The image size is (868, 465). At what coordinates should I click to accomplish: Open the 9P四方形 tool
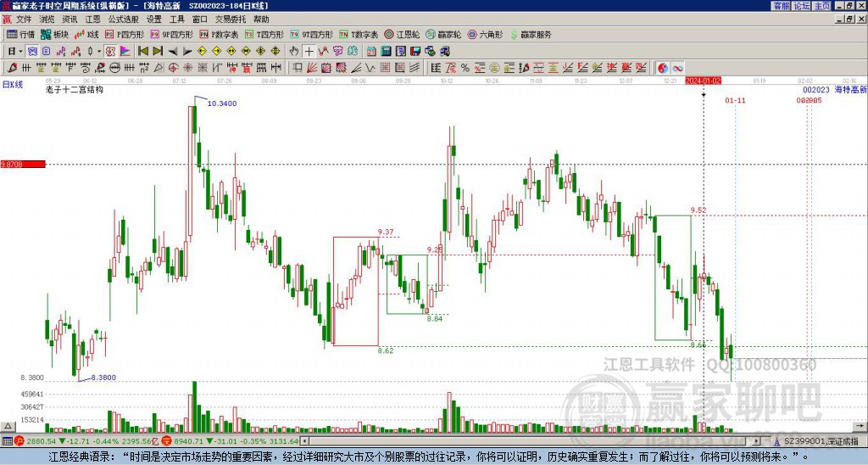[x=171, y=34]
